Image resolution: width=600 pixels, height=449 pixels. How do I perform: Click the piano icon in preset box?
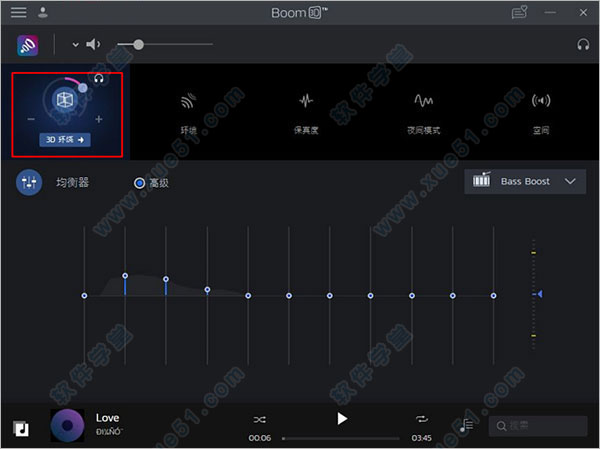coord(481,179)
